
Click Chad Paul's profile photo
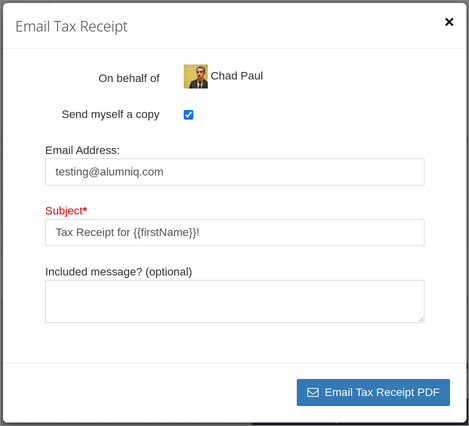click(x=196, y=76)
